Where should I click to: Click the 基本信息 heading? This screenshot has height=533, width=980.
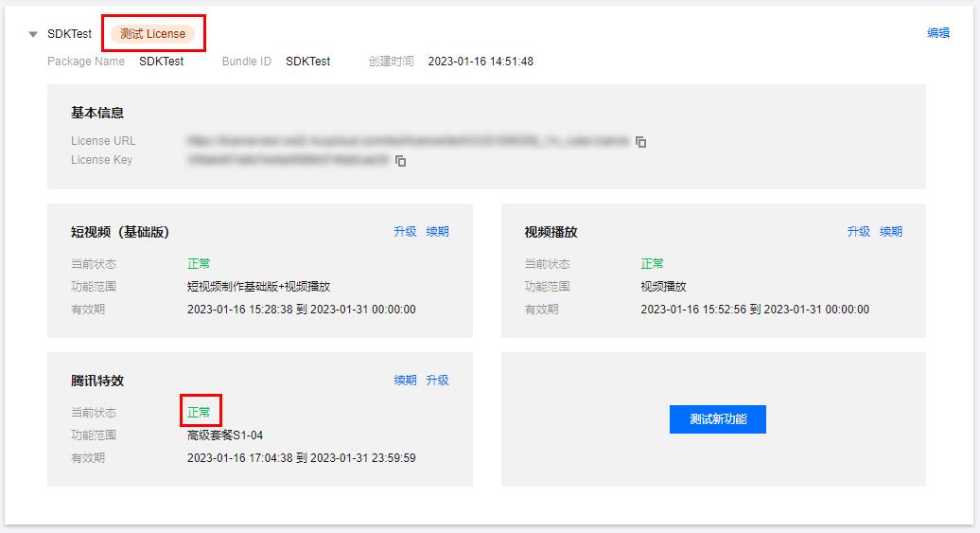click(97, 113)
